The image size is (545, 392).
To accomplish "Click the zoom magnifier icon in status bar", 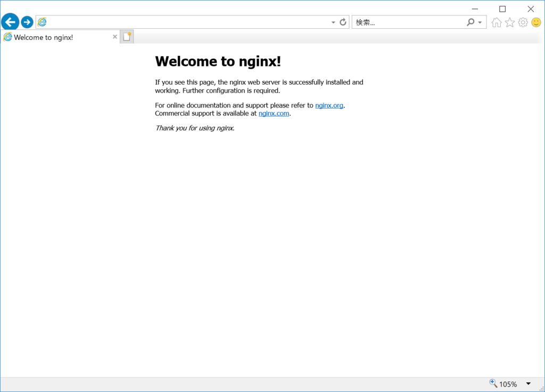I will coord(493,383).
